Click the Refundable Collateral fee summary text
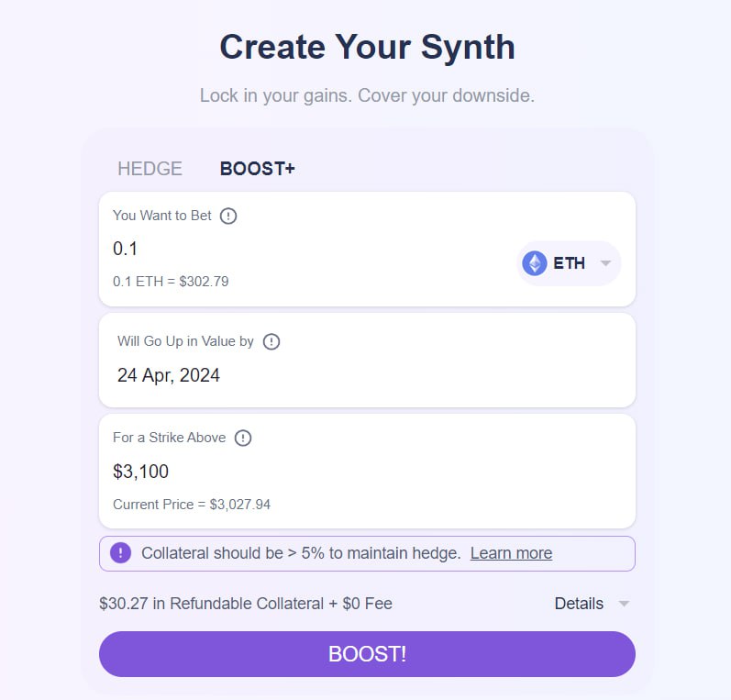Image resolution: width=731 pixels, height=700 pixels. pos(246,604)
